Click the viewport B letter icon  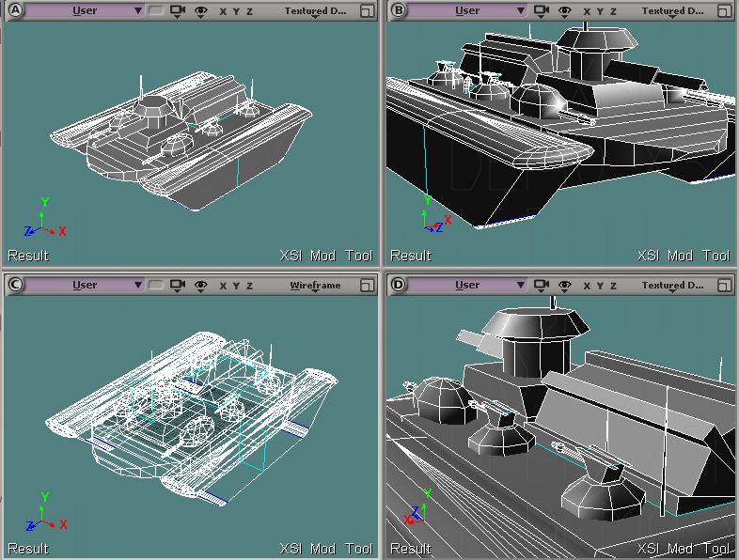point(398,10)
